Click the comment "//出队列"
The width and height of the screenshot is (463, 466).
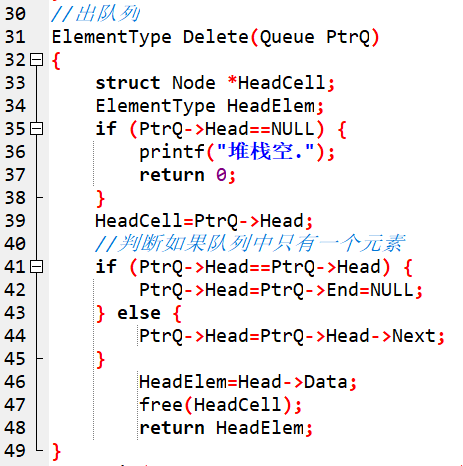click(95, 14)
